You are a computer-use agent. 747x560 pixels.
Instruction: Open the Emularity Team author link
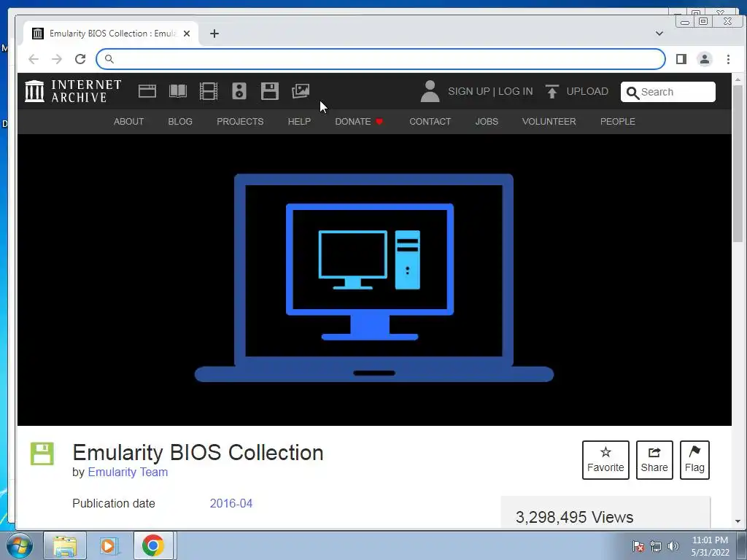click(x=128, y=472)
